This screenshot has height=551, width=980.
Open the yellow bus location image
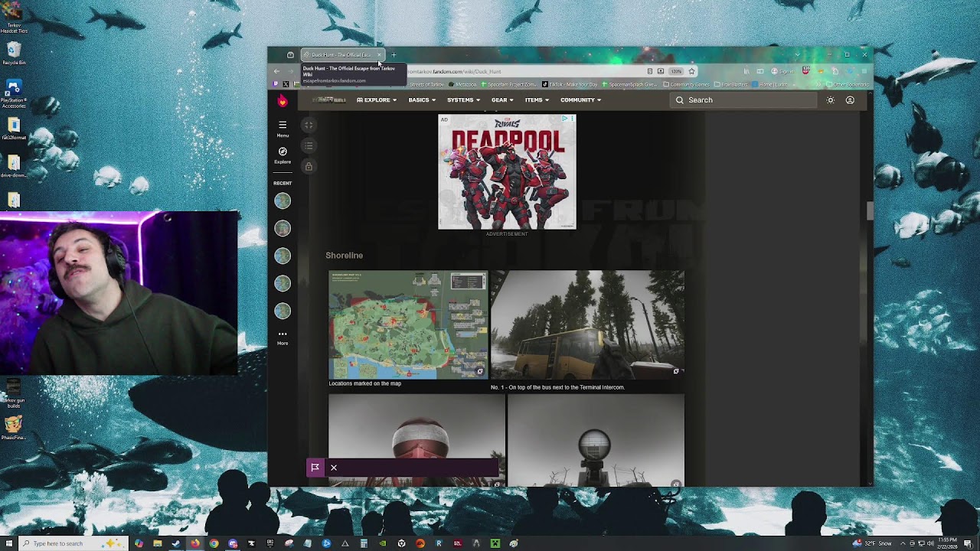(587, 324)
